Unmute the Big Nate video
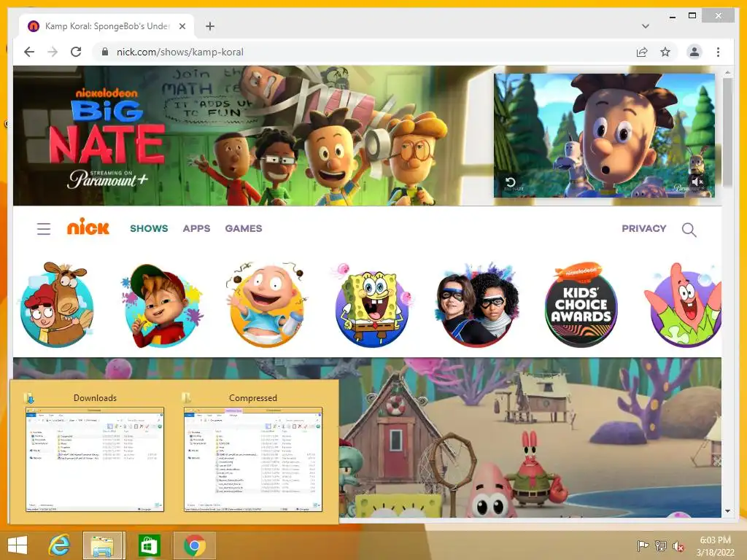The height and width of the screenshot is (560, 747). 697,182
